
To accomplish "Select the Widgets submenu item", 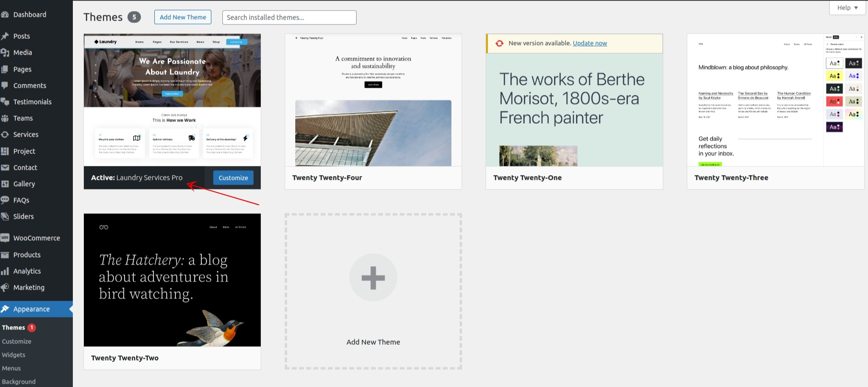I will click(x=13, y=355).
